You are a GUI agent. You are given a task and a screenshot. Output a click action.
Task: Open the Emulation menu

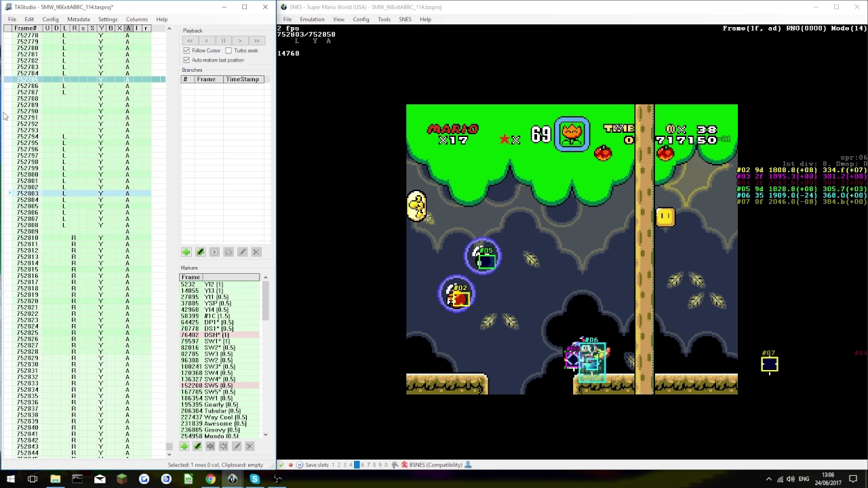tap(312, 20)
